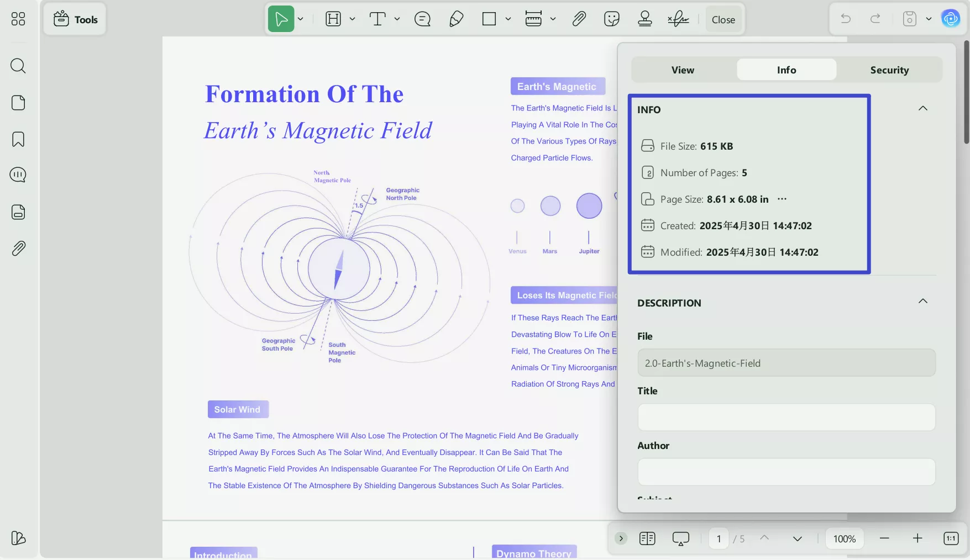
Task: Open the thumbnails grid icon at top left
Action: (18, 19)
